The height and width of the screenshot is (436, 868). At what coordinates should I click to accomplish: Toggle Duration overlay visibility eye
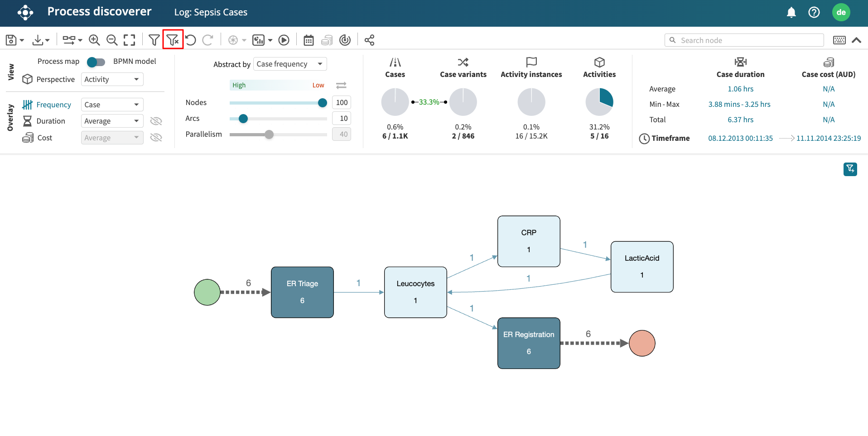pyautogui.click(x=156, y=121)
